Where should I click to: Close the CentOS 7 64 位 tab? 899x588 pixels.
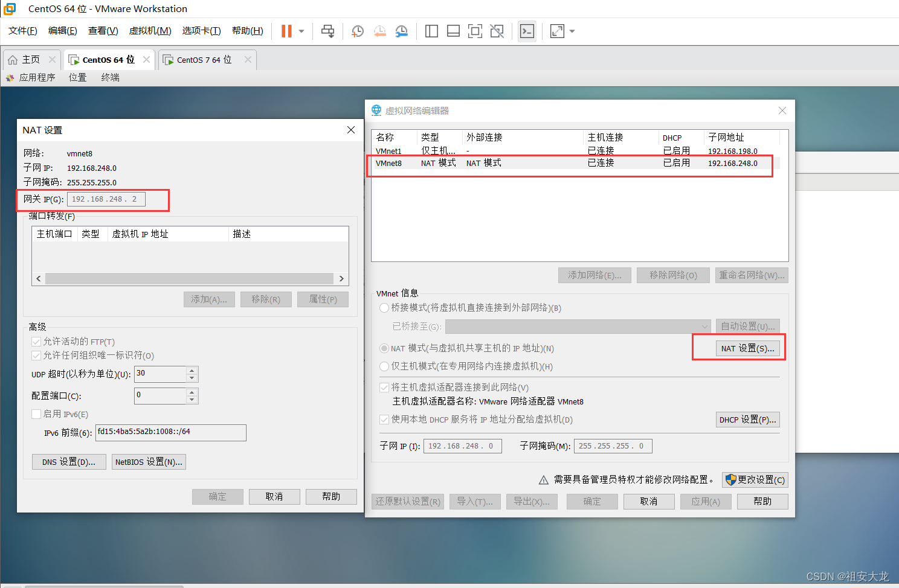(248, 59)
